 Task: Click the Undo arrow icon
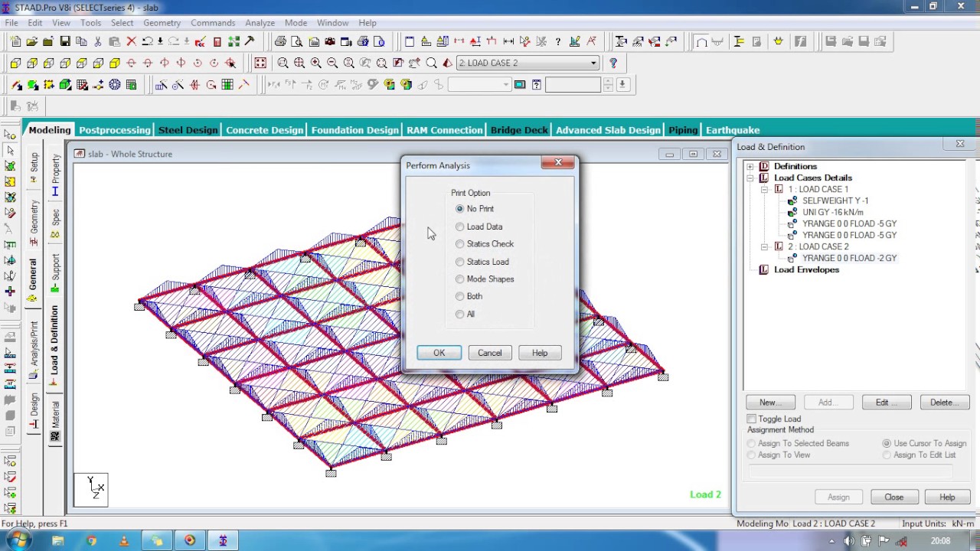tap(148, 41)
